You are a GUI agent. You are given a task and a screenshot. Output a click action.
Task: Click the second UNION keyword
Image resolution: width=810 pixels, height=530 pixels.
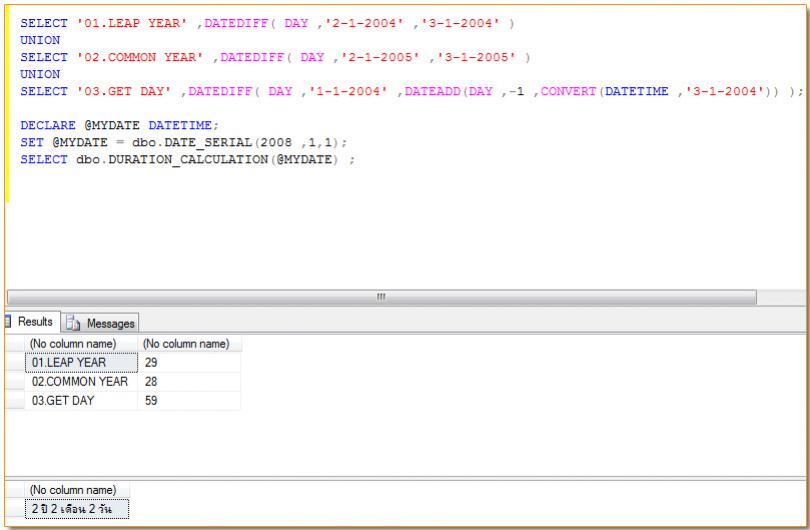40,74
